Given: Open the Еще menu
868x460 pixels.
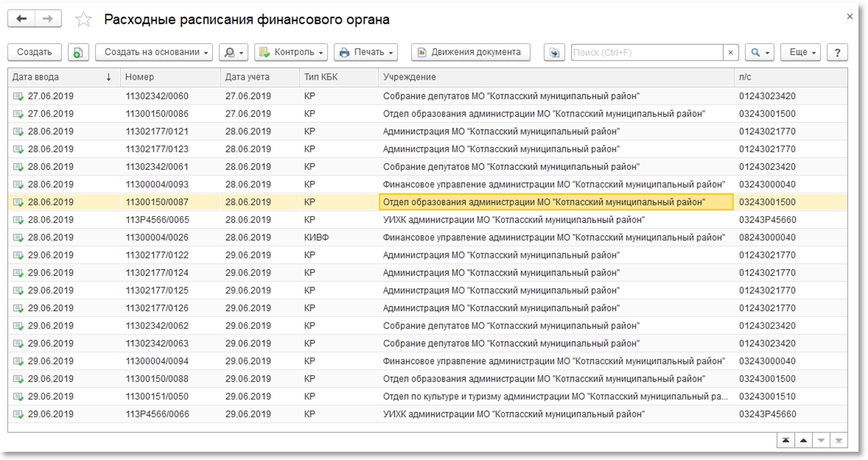Looking at the screenshot, I should tap(800, 53).
